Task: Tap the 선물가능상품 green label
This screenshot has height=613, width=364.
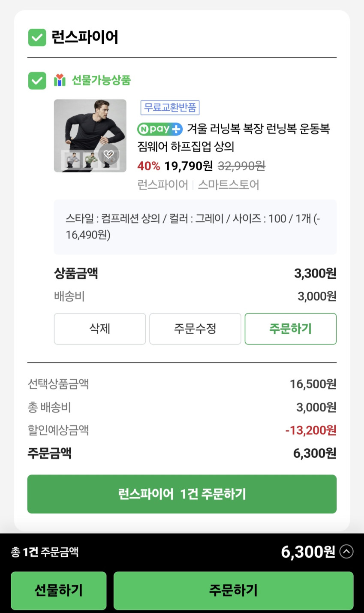Action: click(x=101, y=80)
